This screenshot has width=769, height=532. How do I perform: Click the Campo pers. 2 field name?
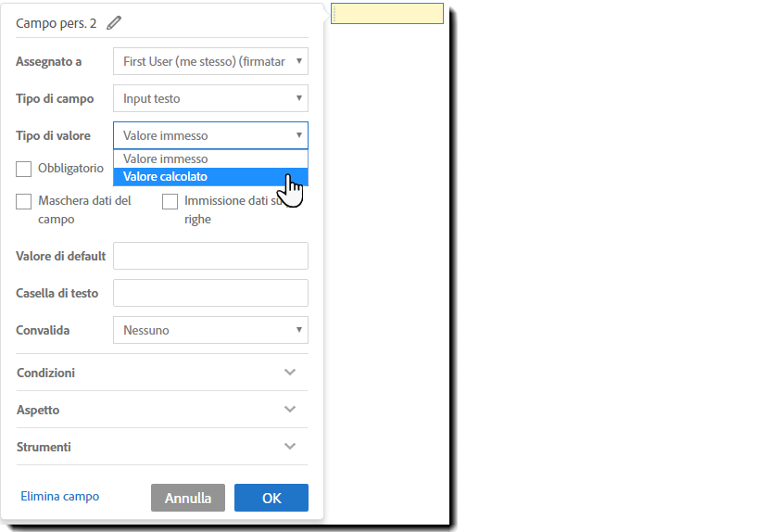tap(57, 23)
